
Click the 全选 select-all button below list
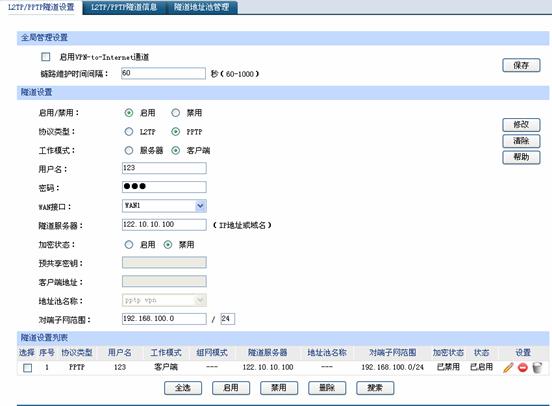click(183, 388)
